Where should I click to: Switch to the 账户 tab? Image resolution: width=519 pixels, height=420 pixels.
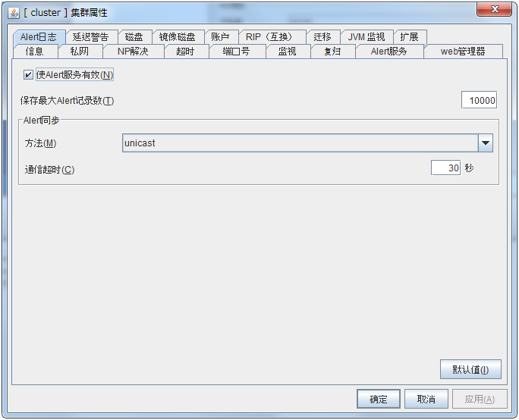(x=221, y=37)
